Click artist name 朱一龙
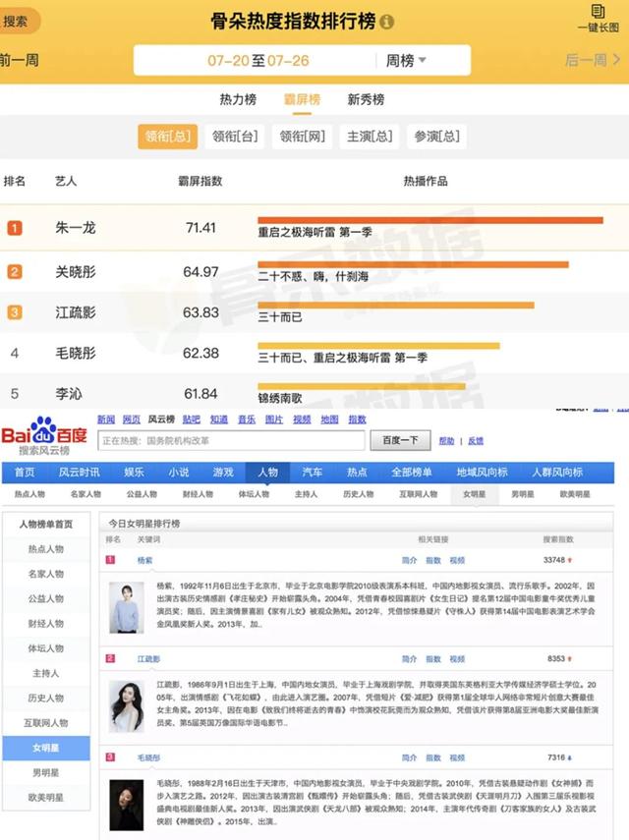629x840 pixels. 76,228
